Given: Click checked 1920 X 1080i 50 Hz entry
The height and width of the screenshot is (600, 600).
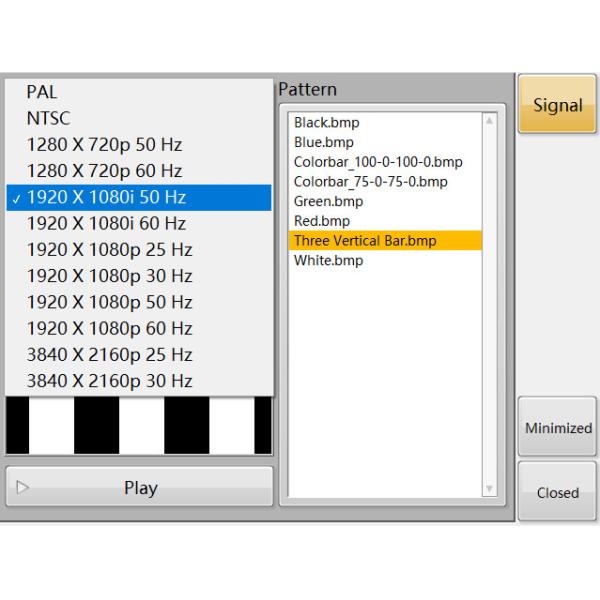Looking at the screenshot, I should (139, 197).
